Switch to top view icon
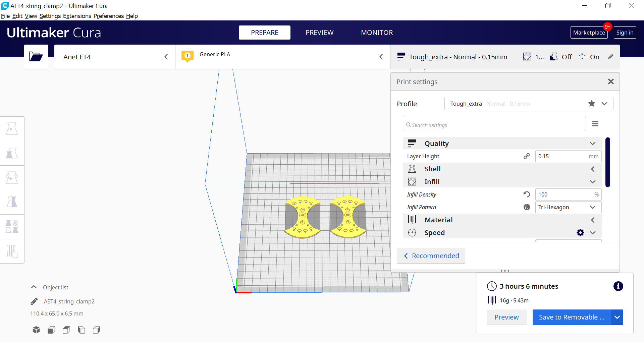Viewport: 644px width, 342px height. [66, 330]
